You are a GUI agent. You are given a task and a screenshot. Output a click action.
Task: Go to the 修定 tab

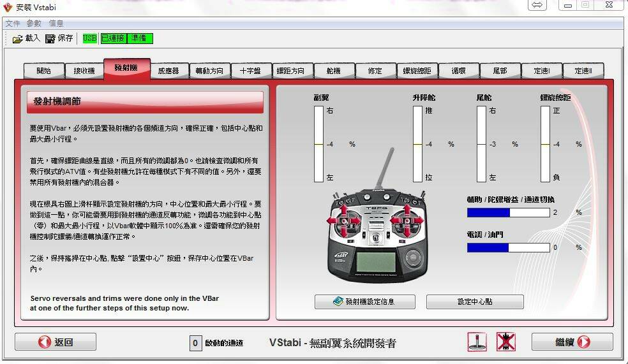pyautogui.click(x=375, y=71)
